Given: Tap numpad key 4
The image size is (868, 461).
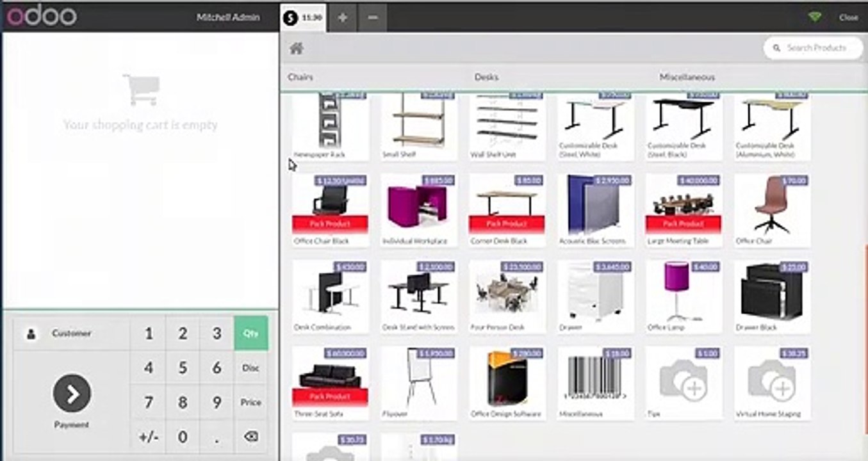Looking at the screenshot, I should (x=149, y=368).
